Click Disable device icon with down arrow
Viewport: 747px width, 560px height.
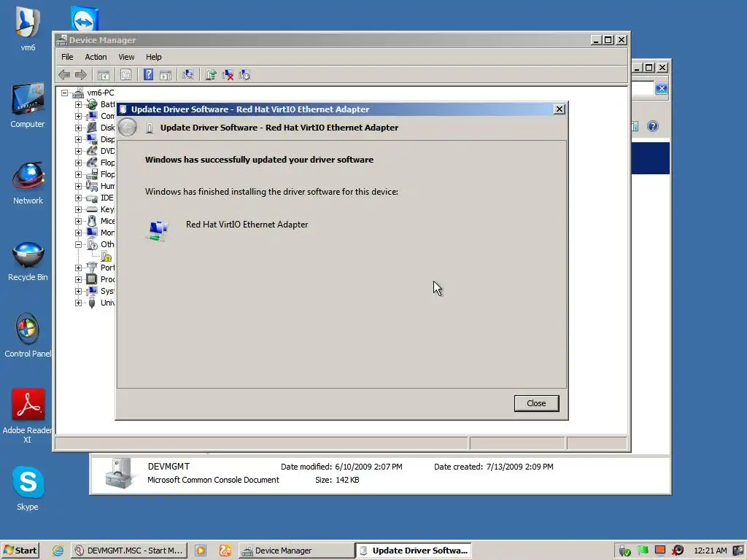click(x=245, y=75)
